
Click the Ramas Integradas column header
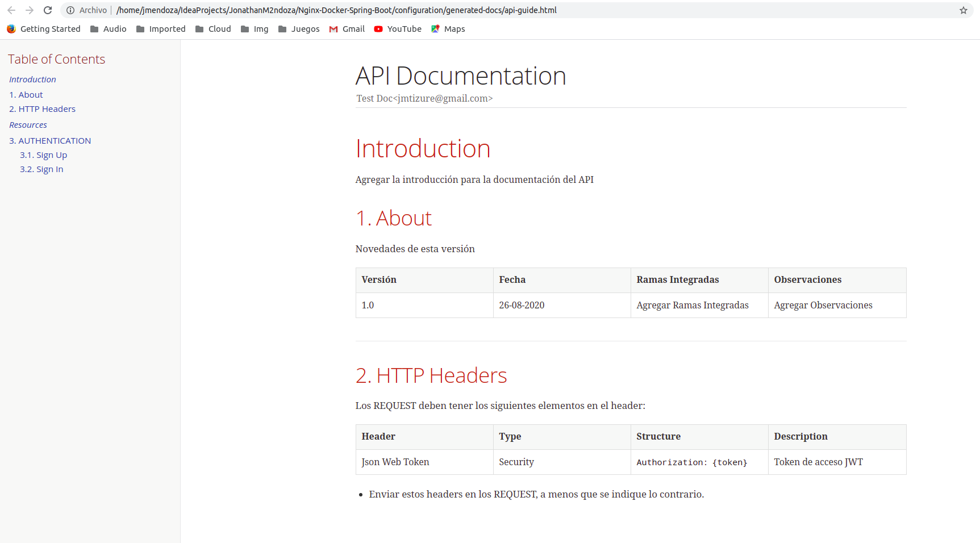699,280
